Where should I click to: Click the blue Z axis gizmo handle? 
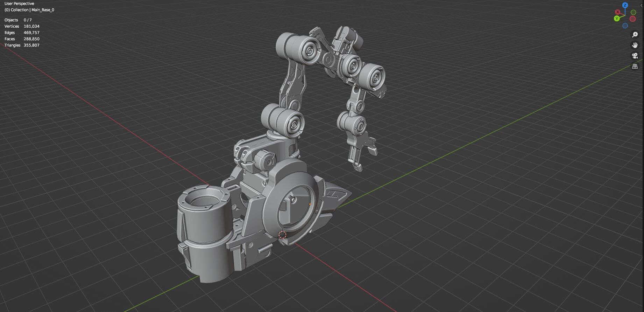625,5
